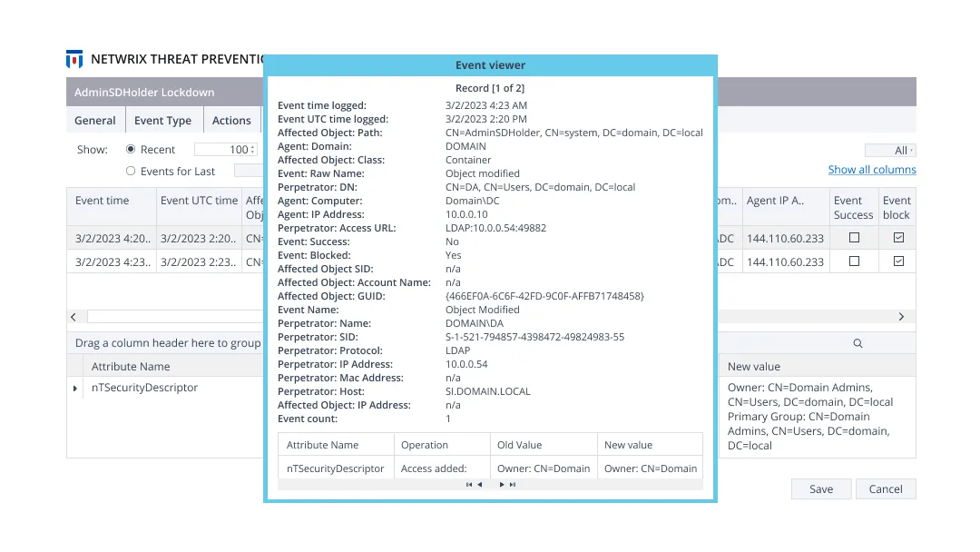This screenshot has height=552, width=980.
Task: Click the Record [1 of 2] label
Action: (490, 88)
